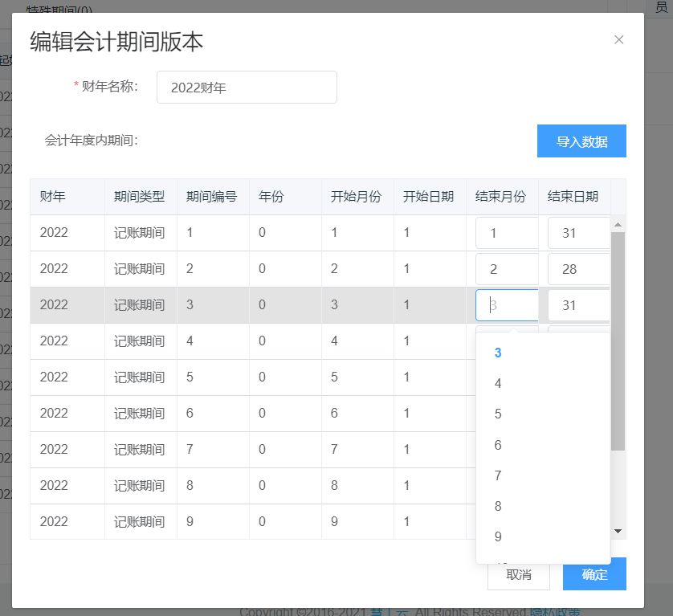
Task: Click the 取消 cancel button
Action: pyautogui.click(x=519, y=575)
